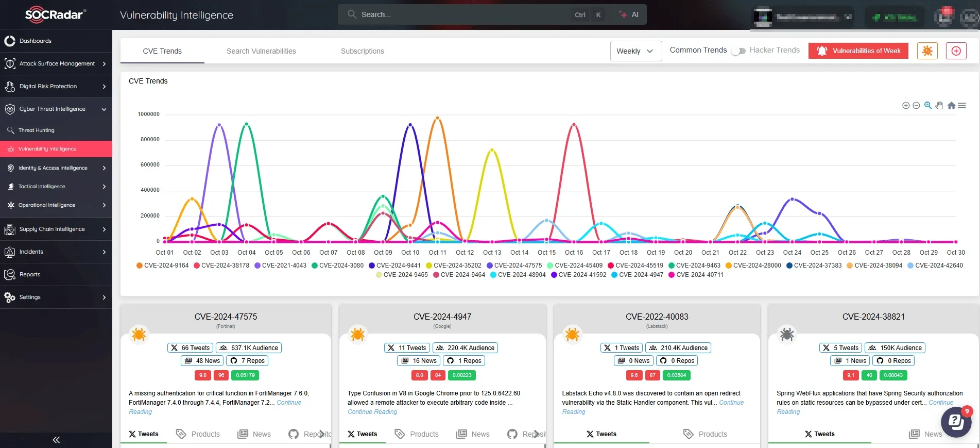This screenshot has width=980, height=448.
Task: Click the SOCRadar logo
Action: pyautogui.click(x=56, y=14)
